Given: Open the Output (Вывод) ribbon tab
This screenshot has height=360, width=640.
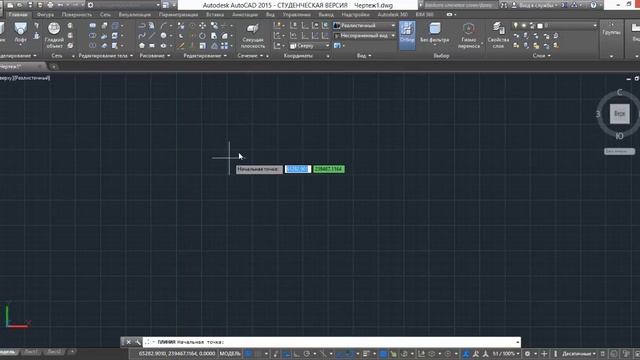Looking at the screenshot, I should (326, 14).
